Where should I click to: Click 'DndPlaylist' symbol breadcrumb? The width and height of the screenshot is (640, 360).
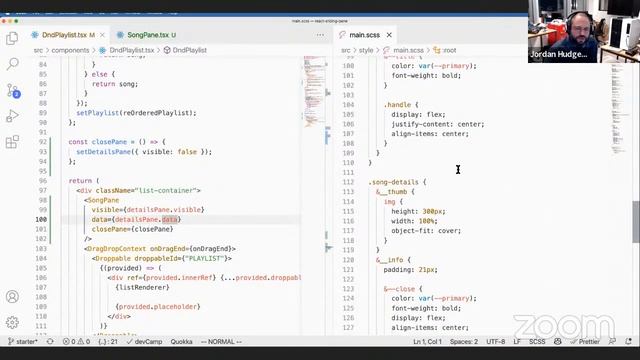point(189,50)
